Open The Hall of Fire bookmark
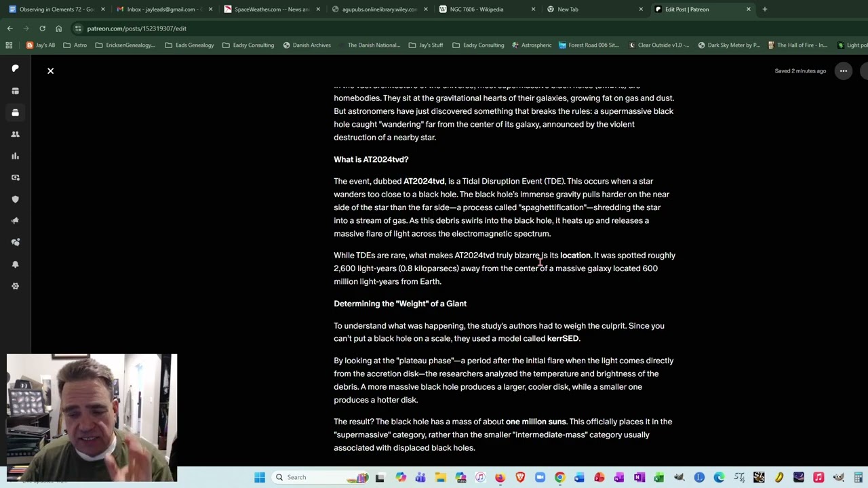This screenshot has height=488, width=868. pos(797,45)
